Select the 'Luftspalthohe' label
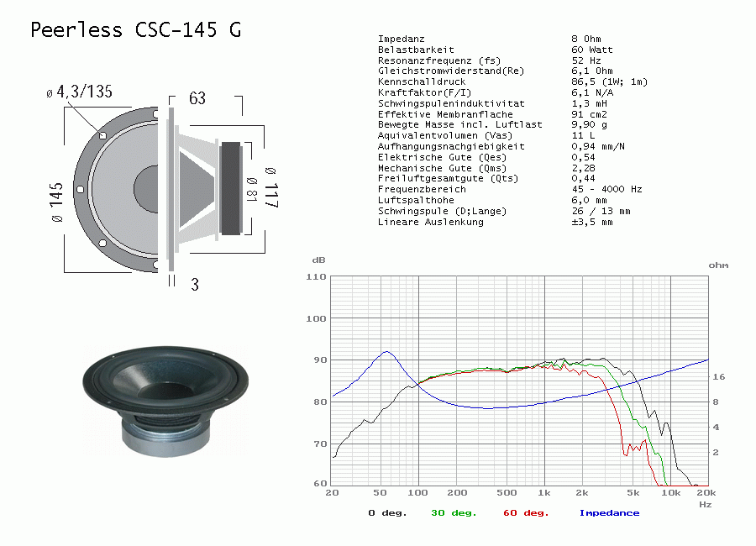Viewport: 756px width, 546px height. pyautogui.click(x=416, y=200)
